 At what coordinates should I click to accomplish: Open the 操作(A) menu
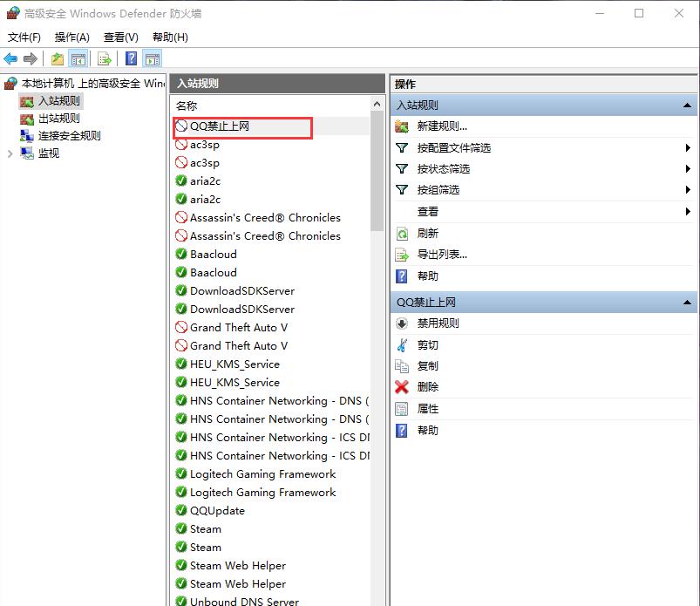[71, 37]
